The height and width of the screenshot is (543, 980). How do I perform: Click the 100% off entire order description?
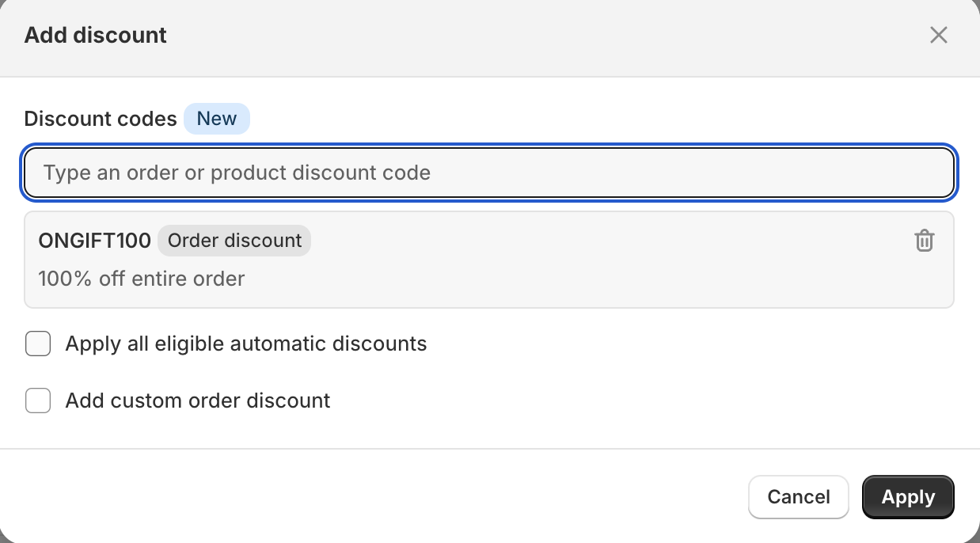pos(142,279)
